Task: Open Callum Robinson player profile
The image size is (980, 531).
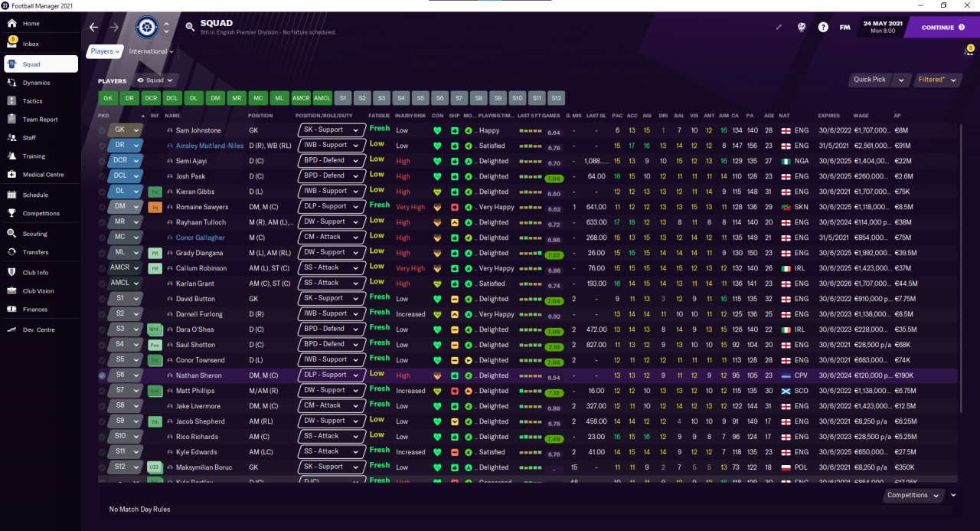Action: coord(201,268)
